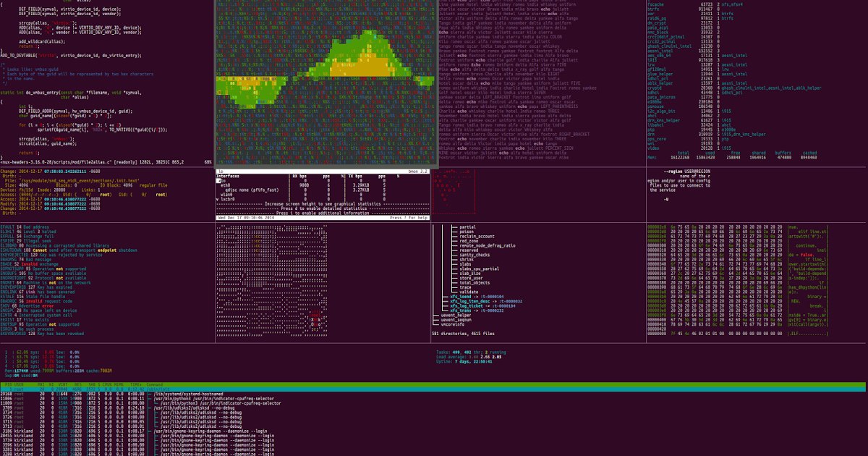Click the ESHUTDOWN 108 error line
The image size is (868, 456).
tap(69, 250)
